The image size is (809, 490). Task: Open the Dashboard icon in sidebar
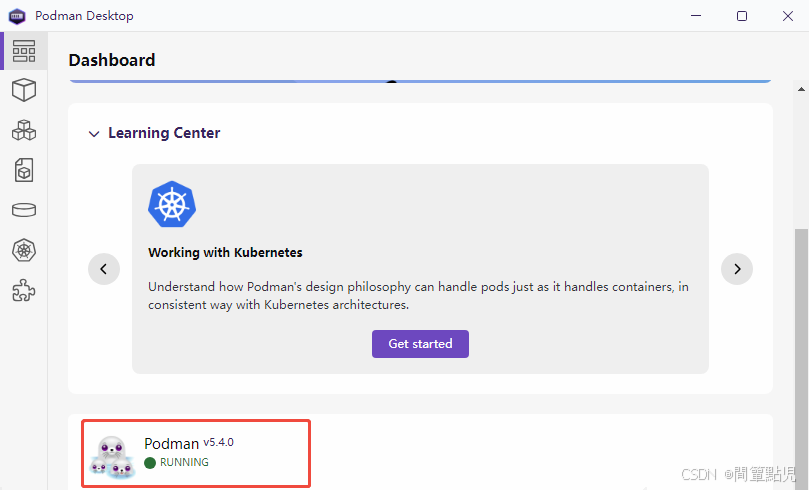point(24,51)
